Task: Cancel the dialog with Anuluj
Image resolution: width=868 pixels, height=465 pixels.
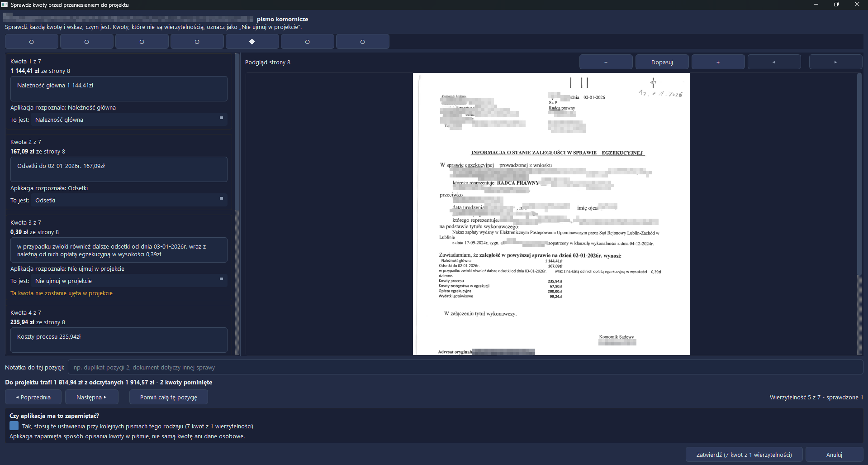Action: tap(834, 455)
